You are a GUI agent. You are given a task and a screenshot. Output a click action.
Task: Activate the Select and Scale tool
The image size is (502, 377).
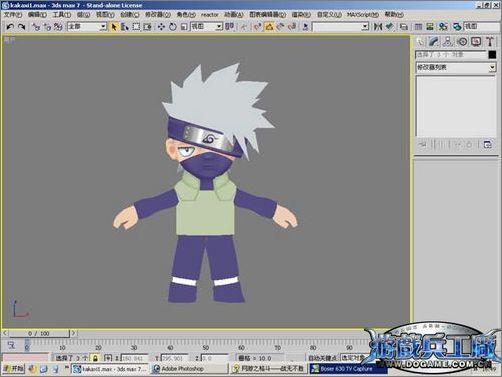184,27
